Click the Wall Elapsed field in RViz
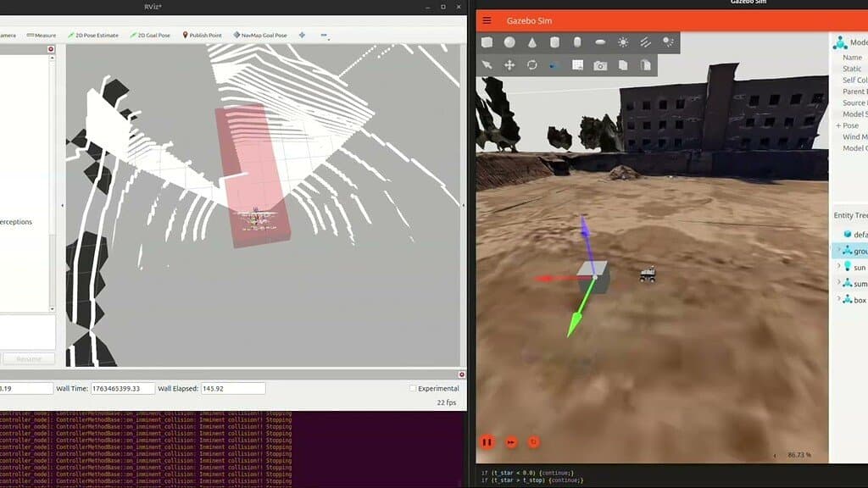The height and width of the screenshot is (488, 868). coord(233,388)
